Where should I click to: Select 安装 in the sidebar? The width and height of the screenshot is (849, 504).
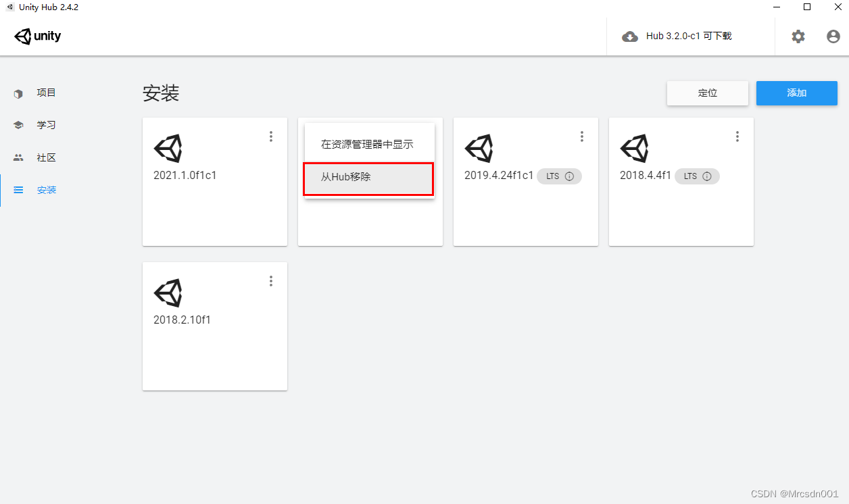pos(47,191)
